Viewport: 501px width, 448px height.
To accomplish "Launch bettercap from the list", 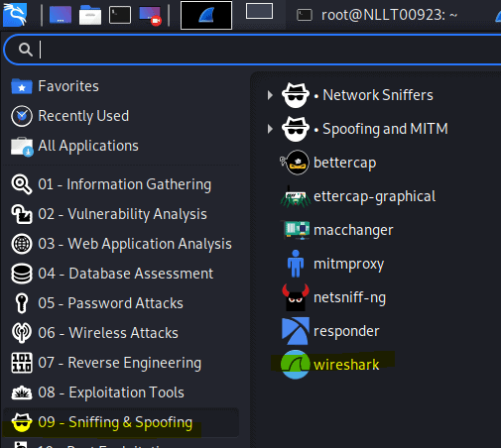I will click(x=345, y=163).
